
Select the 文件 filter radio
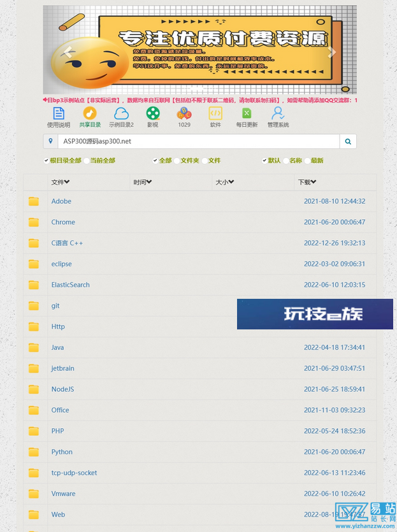coord(205,161)
